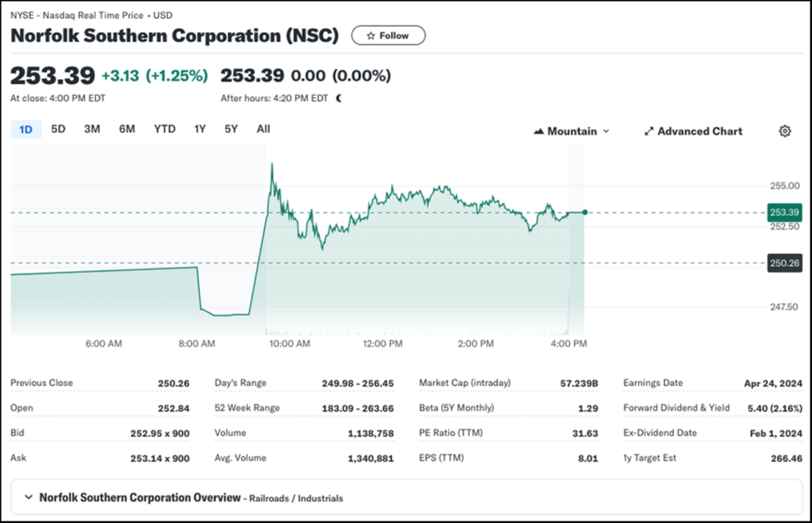Image resolution: width=812 pixels, height=523 pixels.
Task: Expand the Norfolk Southern Corporation Overview section
Action: point(29,498)
